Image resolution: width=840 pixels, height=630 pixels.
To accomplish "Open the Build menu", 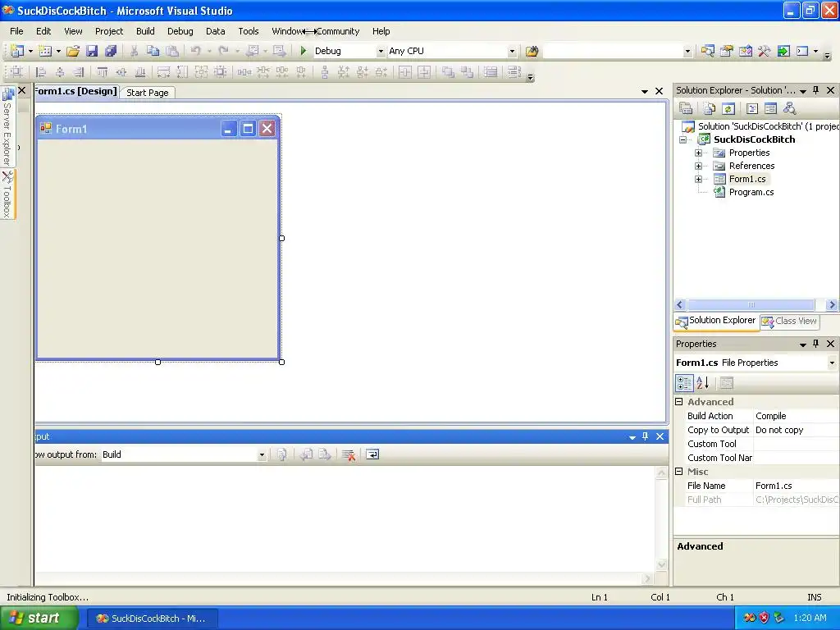I will (145, 31).
